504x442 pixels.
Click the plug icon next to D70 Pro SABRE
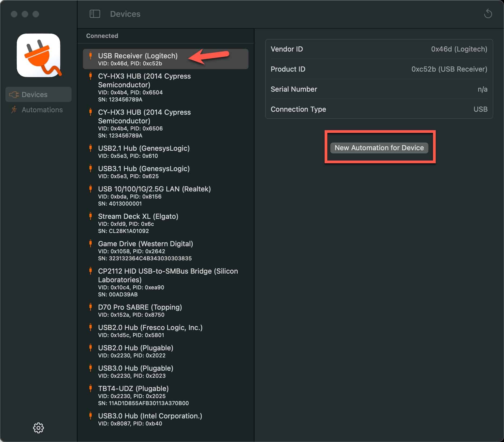click(x=91, y=307)
